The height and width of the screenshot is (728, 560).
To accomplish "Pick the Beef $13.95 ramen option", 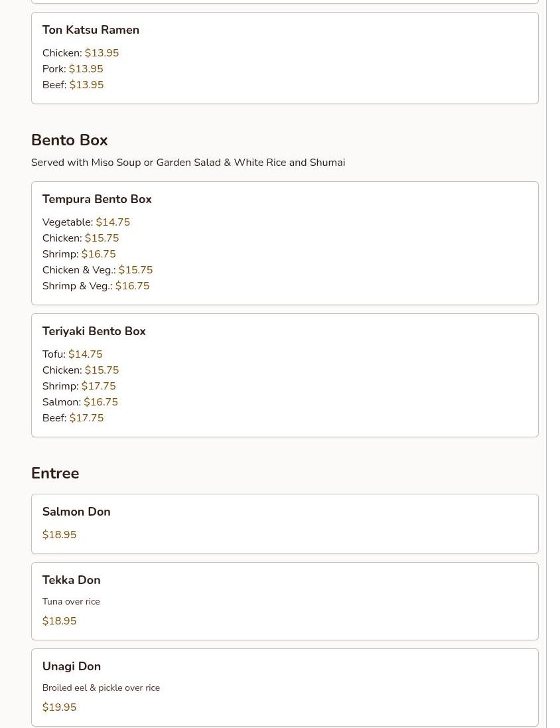I will [73, 85].
